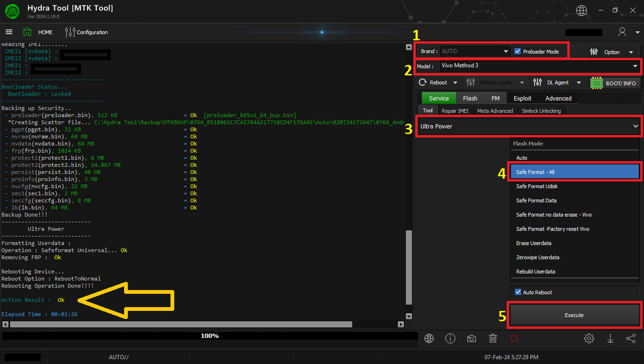Viewport: 644px width, 364px height.
Task: Open the Exploit tab
Action: coord(523,98)
